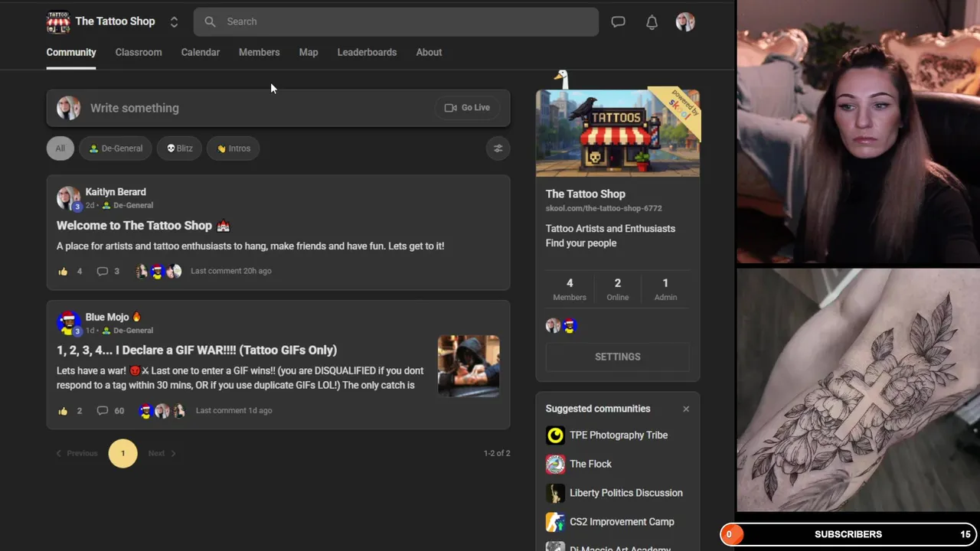Open community SETTINGS button

pos(618,357)
